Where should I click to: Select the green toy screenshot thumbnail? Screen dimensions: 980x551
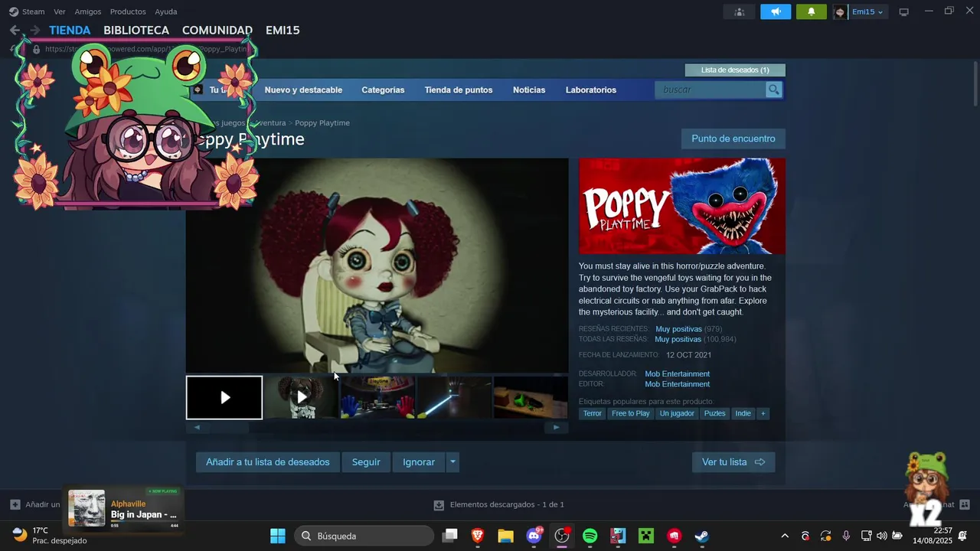[531, 397]
